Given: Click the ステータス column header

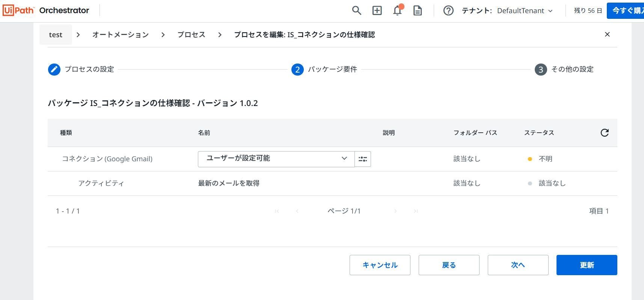Looking at the screenshot, I should (539, 133).
